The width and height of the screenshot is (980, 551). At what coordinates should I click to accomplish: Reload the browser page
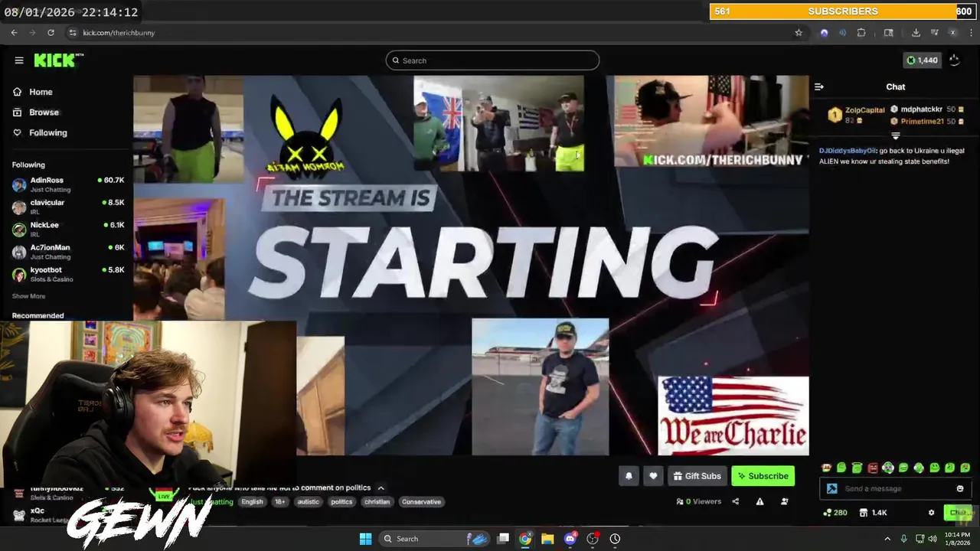click(x=51, y=33)
